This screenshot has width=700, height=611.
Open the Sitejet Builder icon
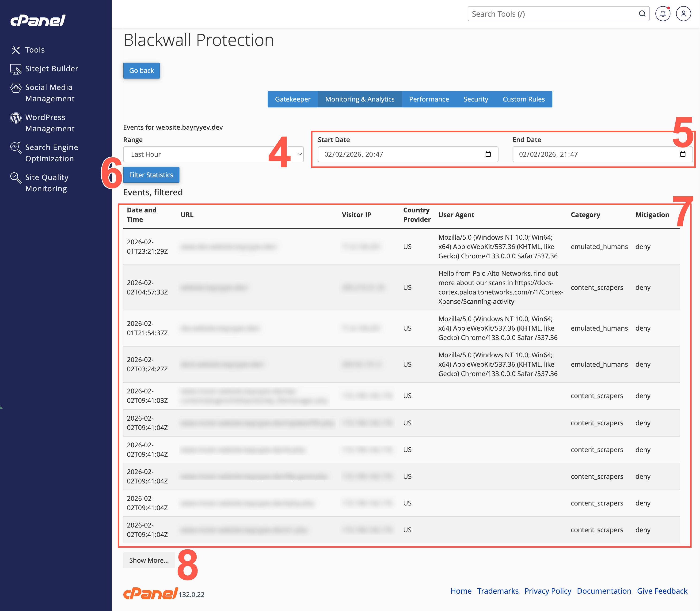(16, 69)
